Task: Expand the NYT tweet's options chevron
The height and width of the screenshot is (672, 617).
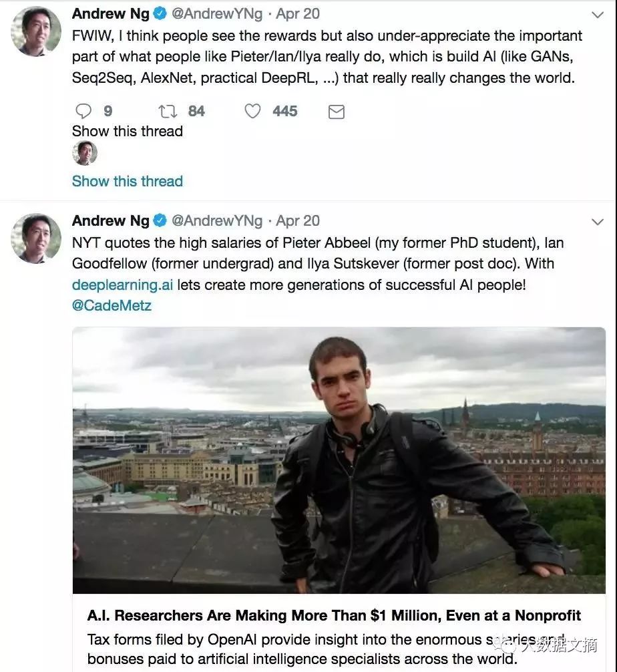Action: coord(598,222)
